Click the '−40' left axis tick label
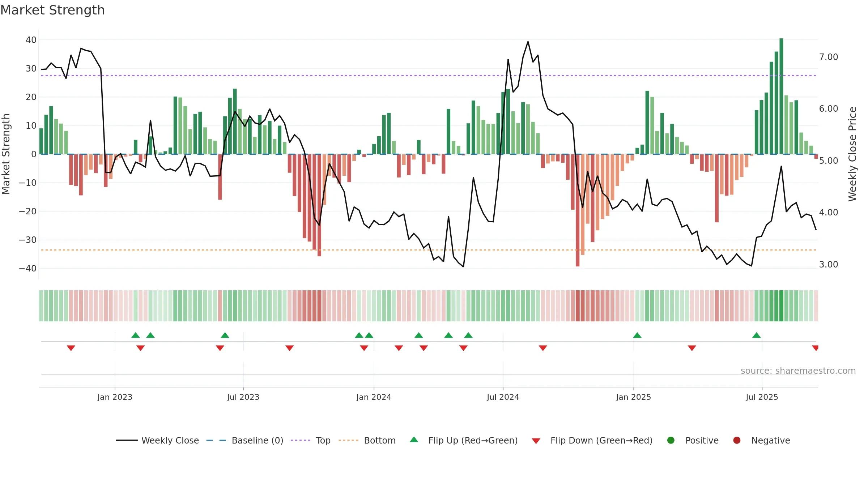Screen dimensions: 868x488 point(28,269)
